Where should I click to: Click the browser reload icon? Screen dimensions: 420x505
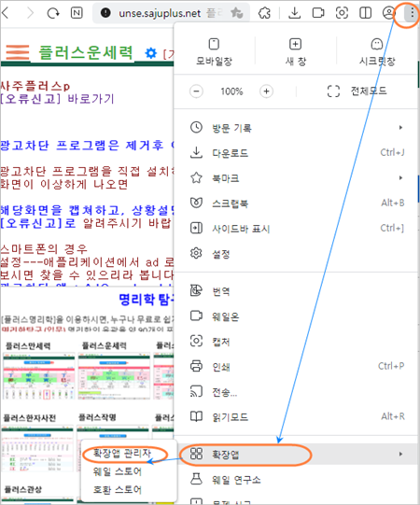pos(53,13)
